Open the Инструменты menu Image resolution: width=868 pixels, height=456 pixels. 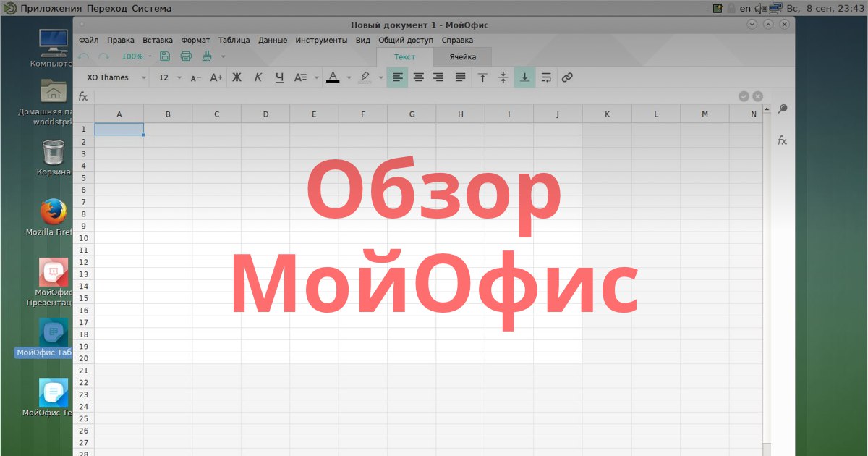coord(322,41)
